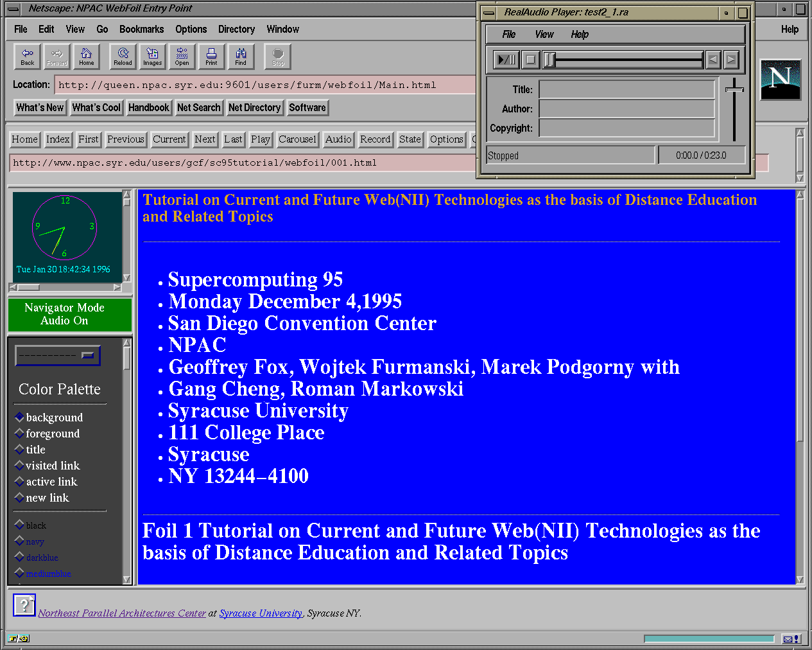Click RealAudio previous clip arrow
This screenshot has height=650, width=812.
[713, 60]
